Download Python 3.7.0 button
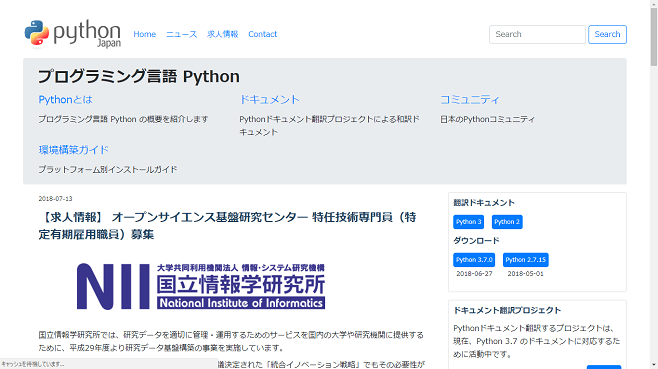The height and width of the screenshot is (369, 658). 474,260
